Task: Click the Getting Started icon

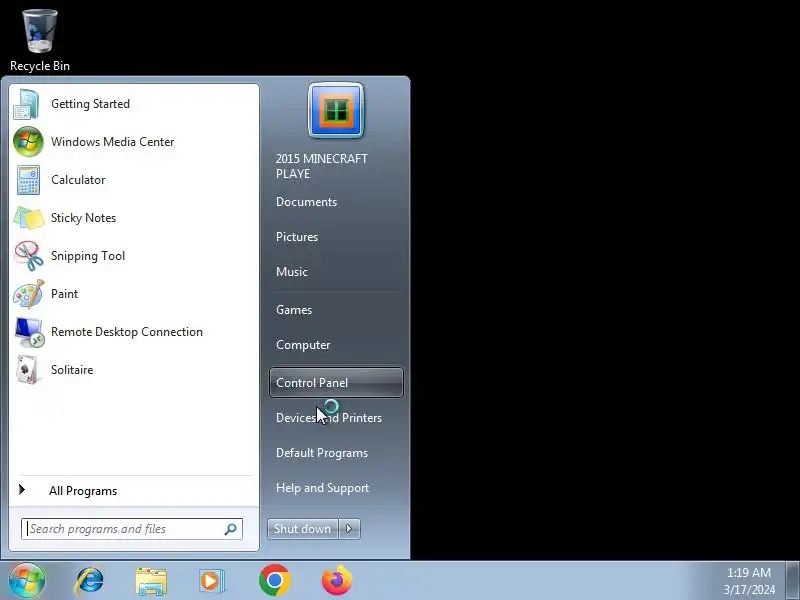Action: [x=27, y=104]
